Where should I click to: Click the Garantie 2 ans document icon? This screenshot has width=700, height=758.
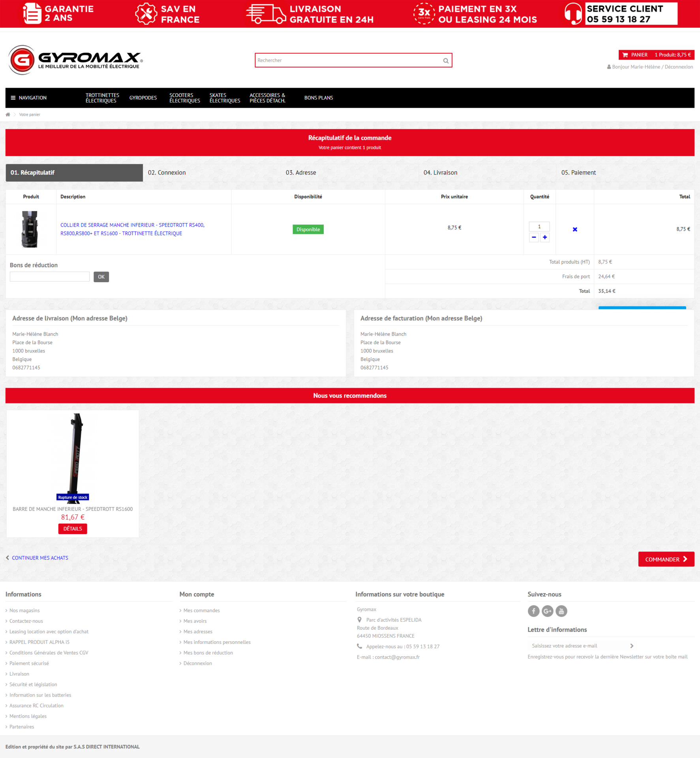pos(32,13)
